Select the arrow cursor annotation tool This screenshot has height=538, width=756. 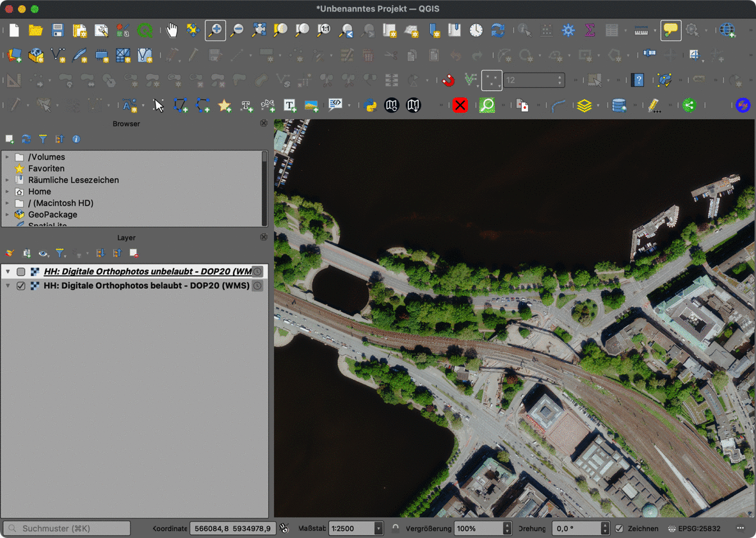point(158,105)
